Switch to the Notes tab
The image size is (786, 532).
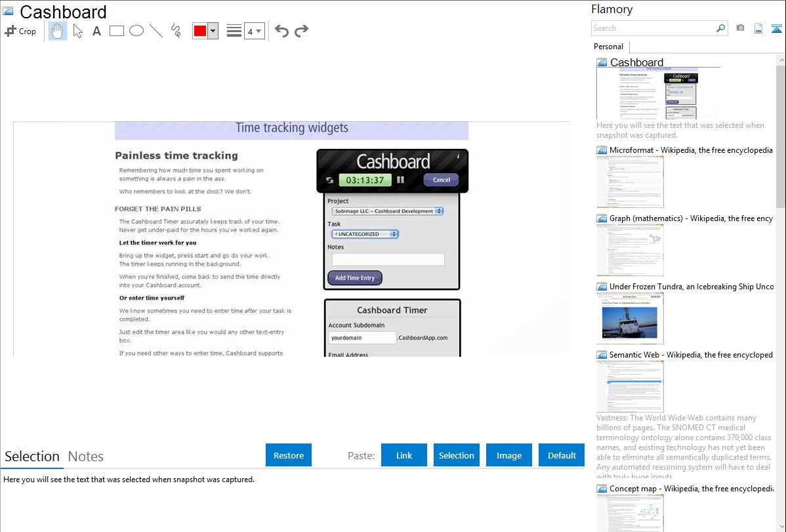pyautogui.click(x=86, y=457)
